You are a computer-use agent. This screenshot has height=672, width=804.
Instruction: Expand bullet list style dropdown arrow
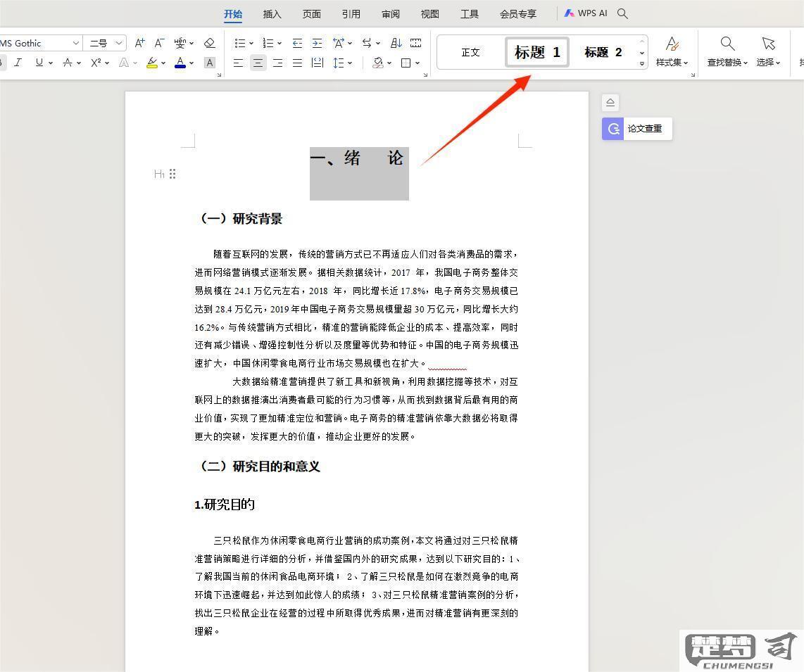click(x=251, y=43)
